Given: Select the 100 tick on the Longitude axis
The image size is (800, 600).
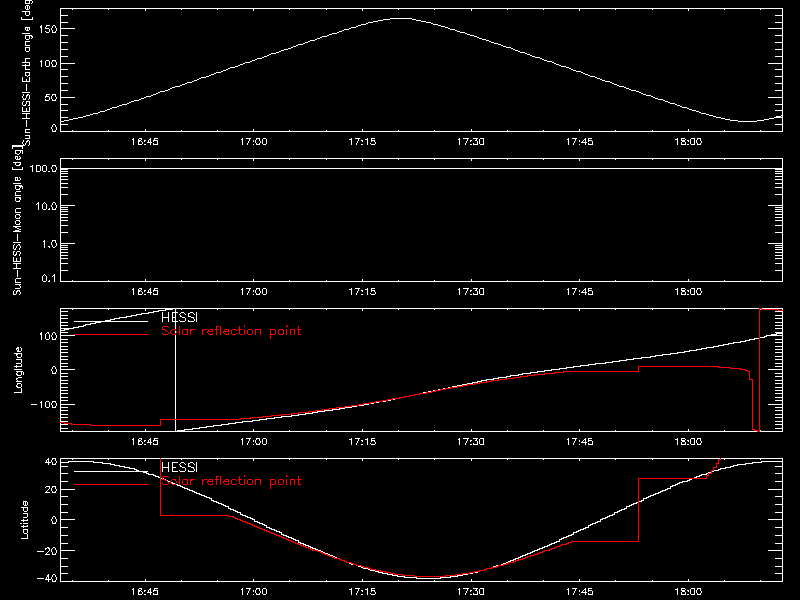Looking at the screenshot, I should [x=48, y=336].
